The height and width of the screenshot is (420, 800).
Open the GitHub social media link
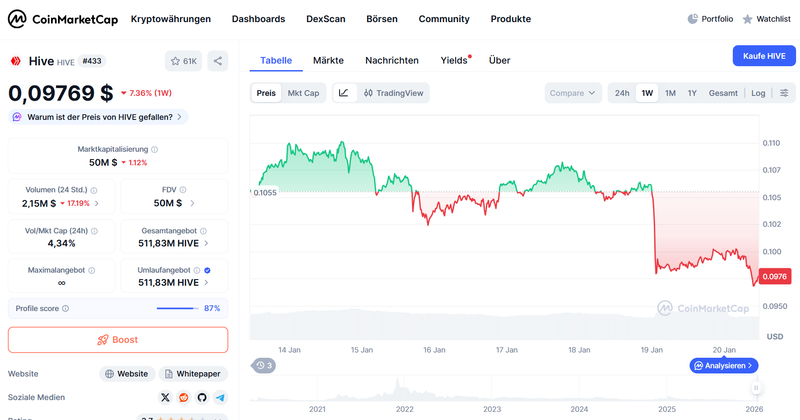[x=201, y=397]
